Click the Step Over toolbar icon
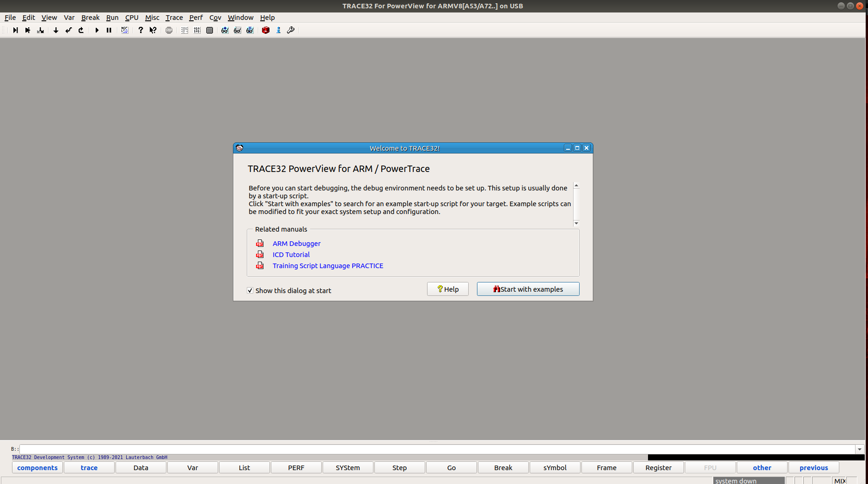Image resolution: width=868 pixels, height=484 pixels. tap(28, 30)
